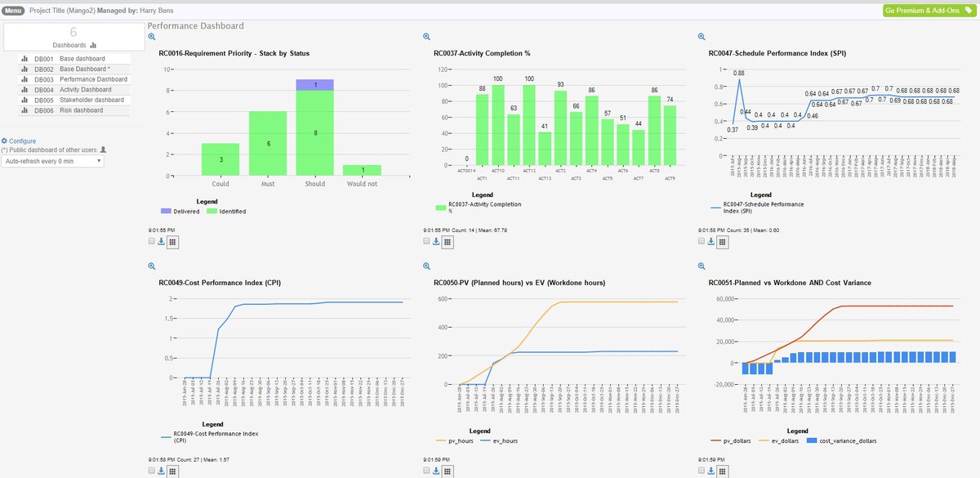980x478 pixels.
Task: Zoom into RC0047 Schedule Performance Index chart
Action: click(x=701, y=38)
